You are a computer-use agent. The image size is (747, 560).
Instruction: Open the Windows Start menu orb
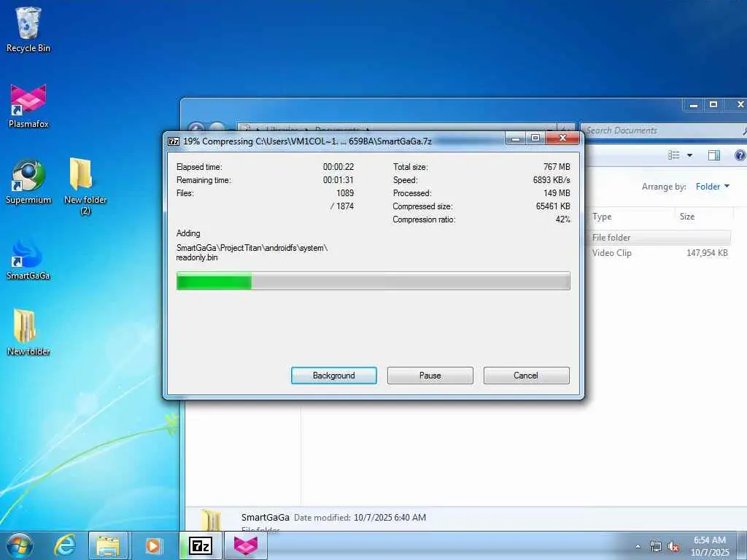20,545
